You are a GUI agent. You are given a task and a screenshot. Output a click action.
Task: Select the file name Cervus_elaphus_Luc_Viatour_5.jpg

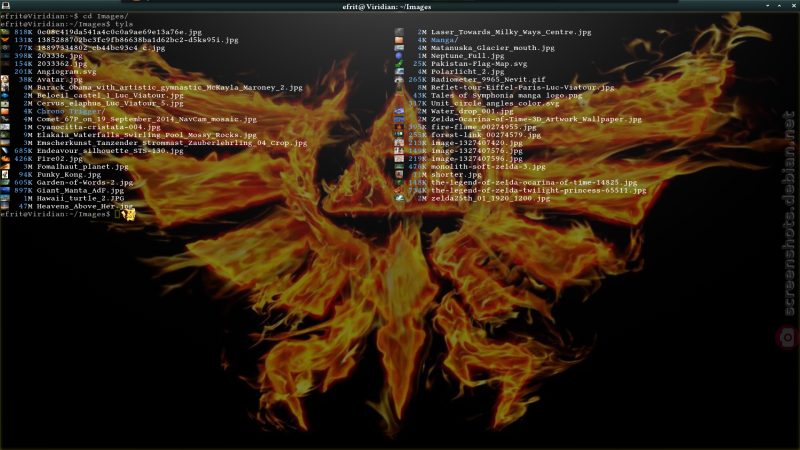110,103
